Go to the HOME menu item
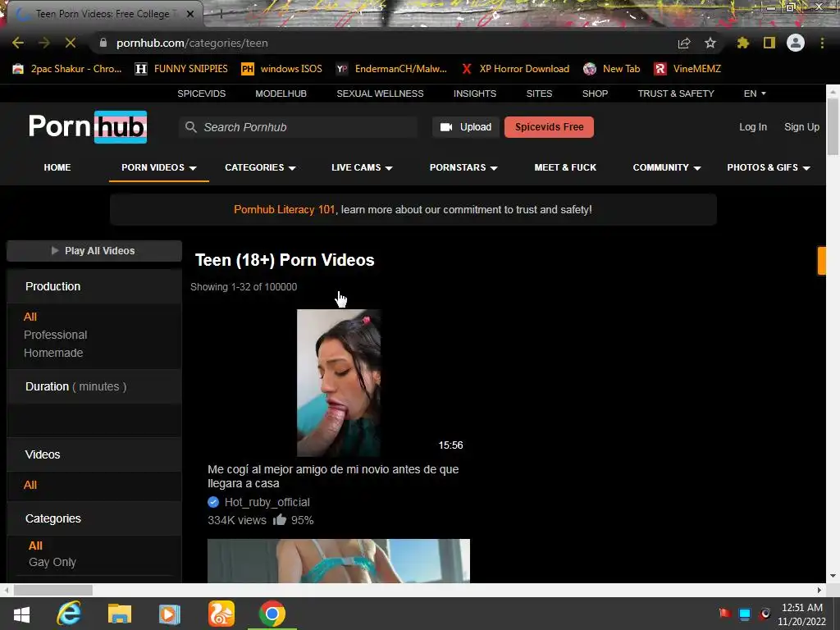 click(x=57, y=167)
